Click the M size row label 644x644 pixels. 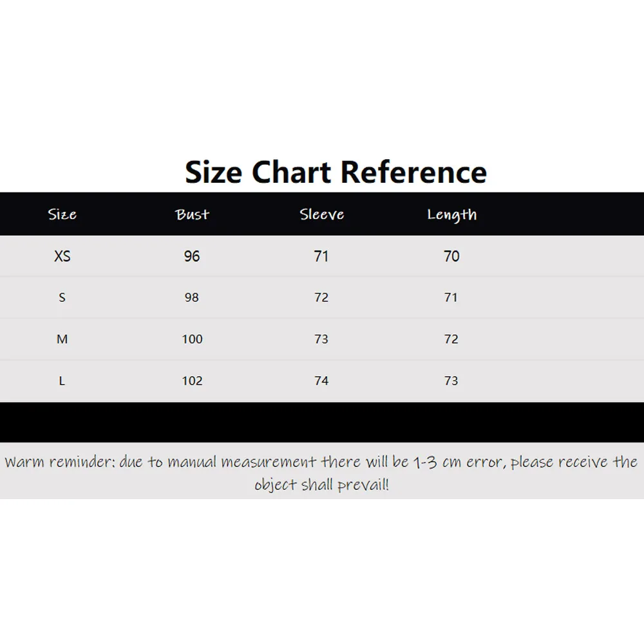click(x=62, y=339)
